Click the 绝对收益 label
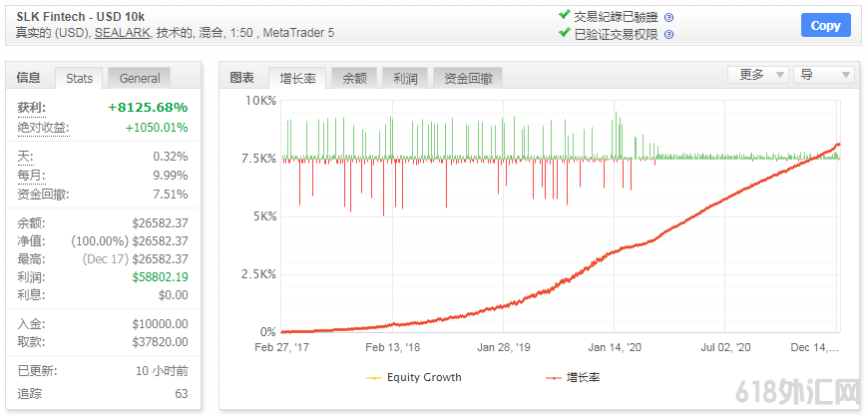This screenshot has height=416, width=868. coord(43,128)
